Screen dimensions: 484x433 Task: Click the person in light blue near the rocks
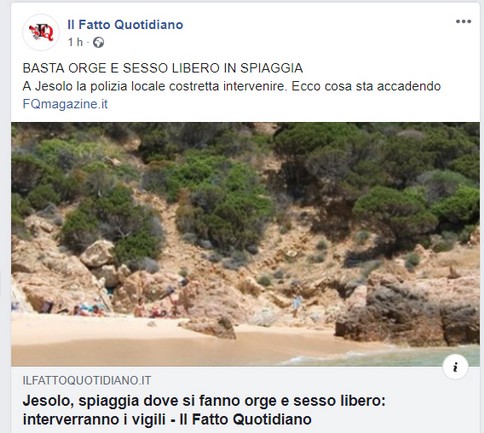click(x=296, y=304)
